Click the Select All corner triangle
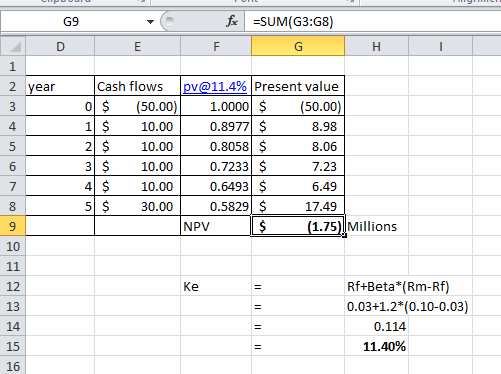 13,46
